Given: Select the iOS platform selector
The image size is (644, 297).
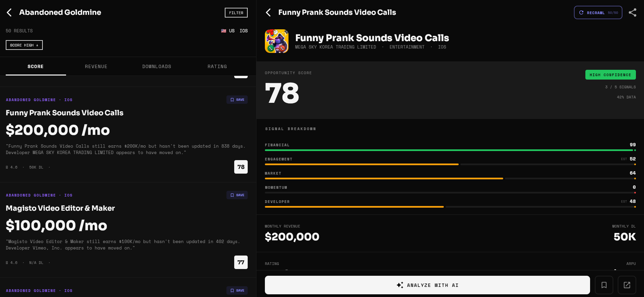Looking at the screenshot, I should [x=244, y=31].
